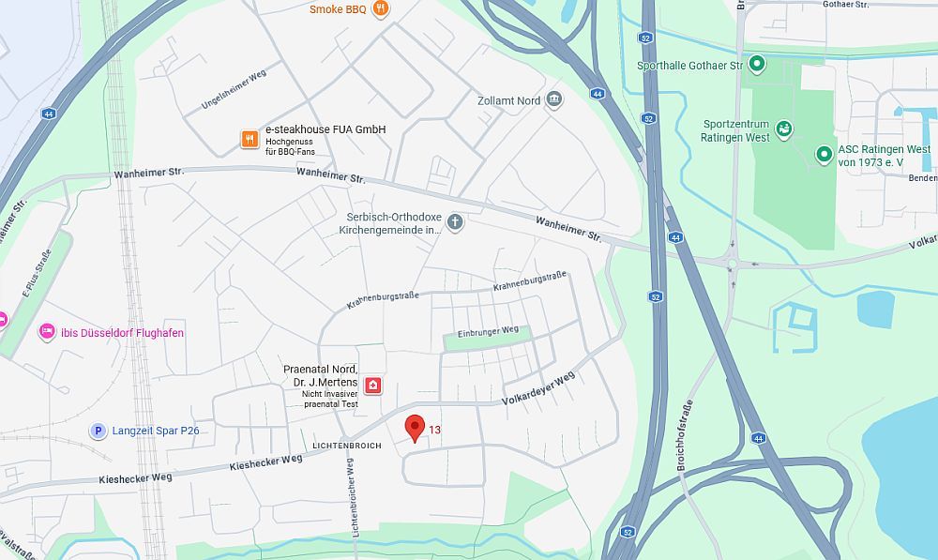The width and height of the screenshot is (938, 560).
Task: Select the Serbisch-Orthodoxe church cross icon
Action: pos(455,222)
